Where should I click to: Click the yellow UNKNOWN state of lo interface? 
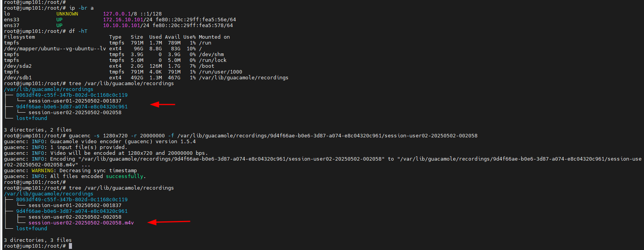coord(67,14)
